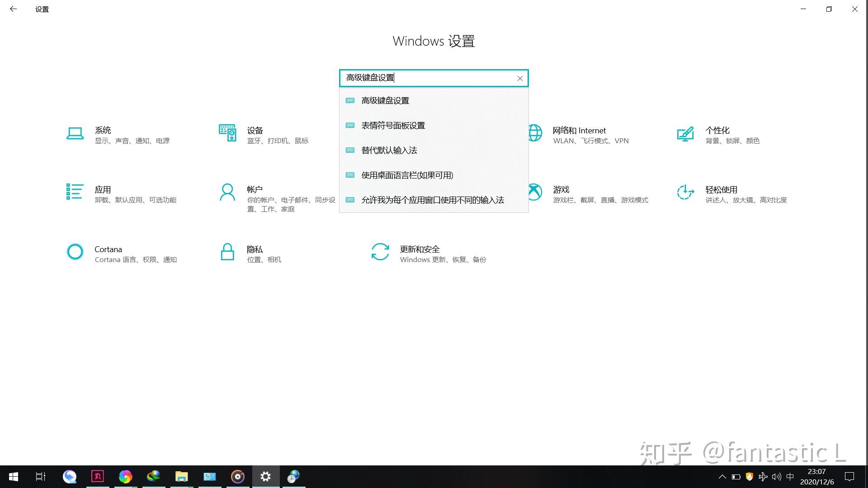Click the Cortana title text

[108, 249]
